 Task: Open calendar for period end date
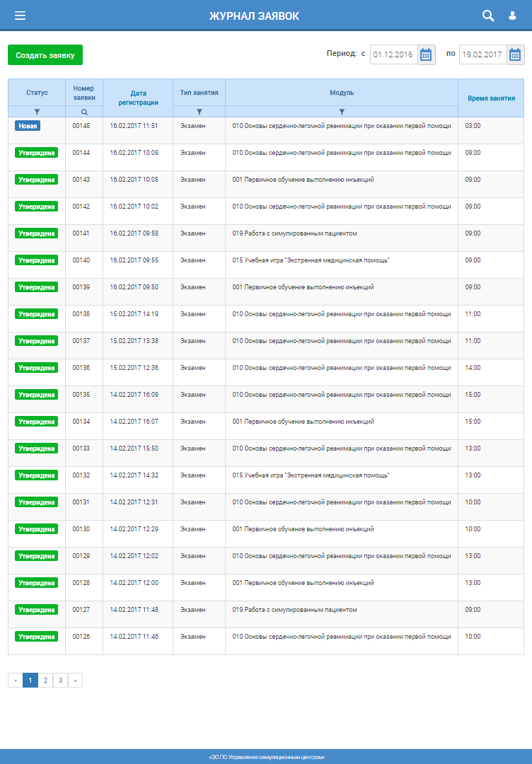516,54
